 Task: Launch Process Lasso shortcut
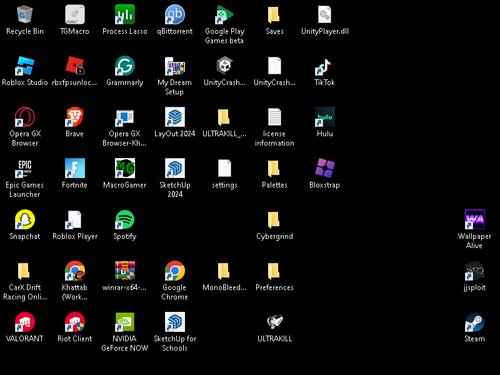125,15
